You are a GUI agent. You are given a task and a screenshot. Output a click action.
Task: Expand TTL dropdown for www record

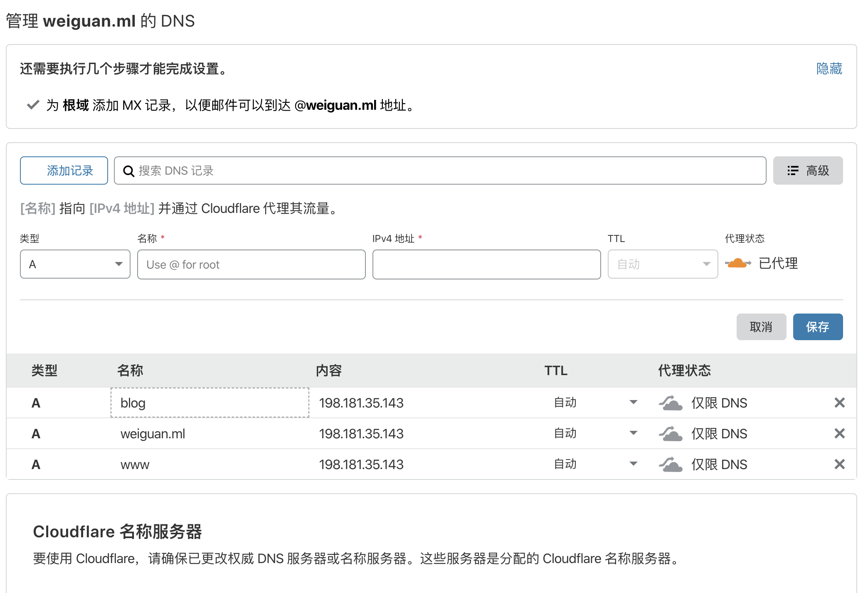click(x=633, y=464)
